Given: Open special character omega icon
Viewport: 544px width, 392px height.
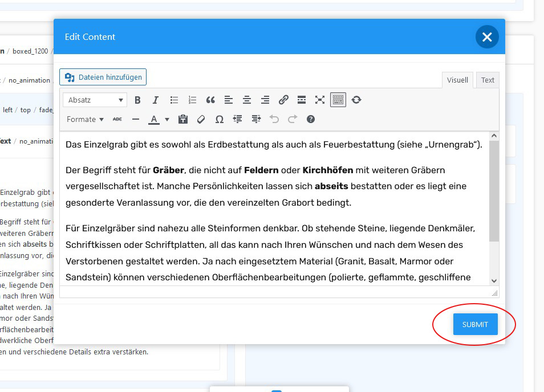Looking at the screenshot, I should tap(220, 120).
